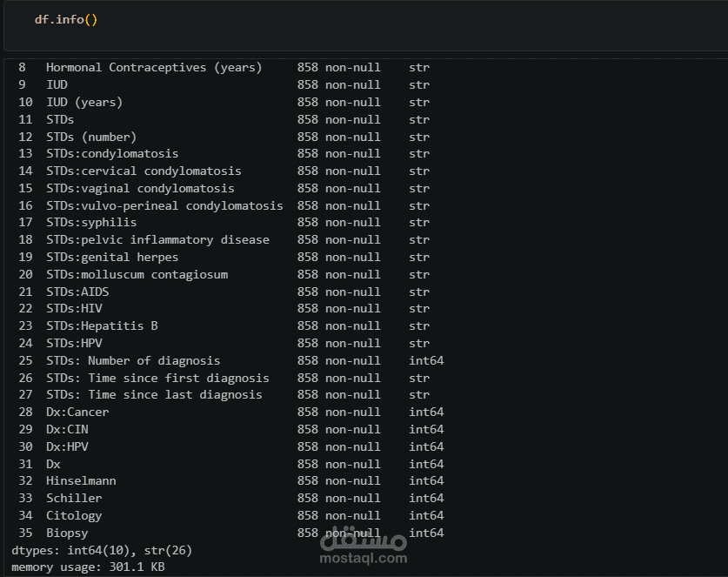Click 'STDs: Time since last diagnosis' row
This screenshot has width=728, height=577.
(x=154, y=394)
